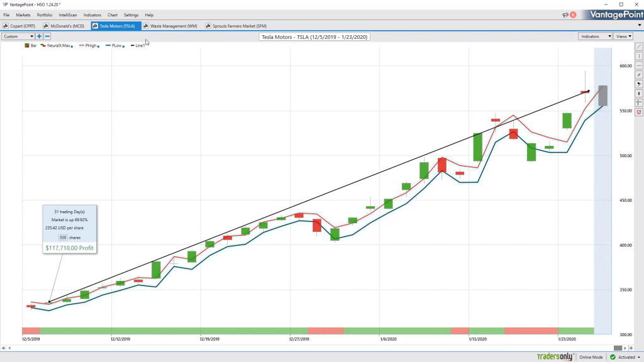Viewport: 644px width, 362px height.
Task: Click the solid bar tool icon
Action: tap(639, 94)
